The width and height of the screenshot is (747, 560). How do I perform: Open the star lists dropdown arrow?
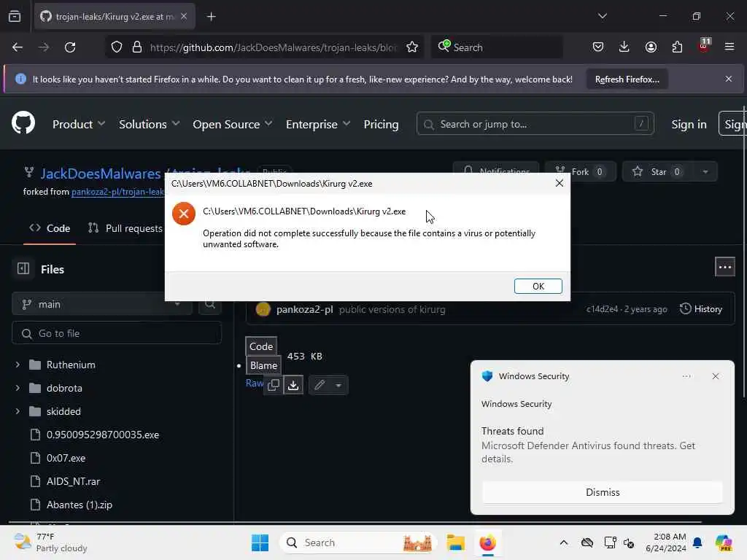click(x=705, y=172)
